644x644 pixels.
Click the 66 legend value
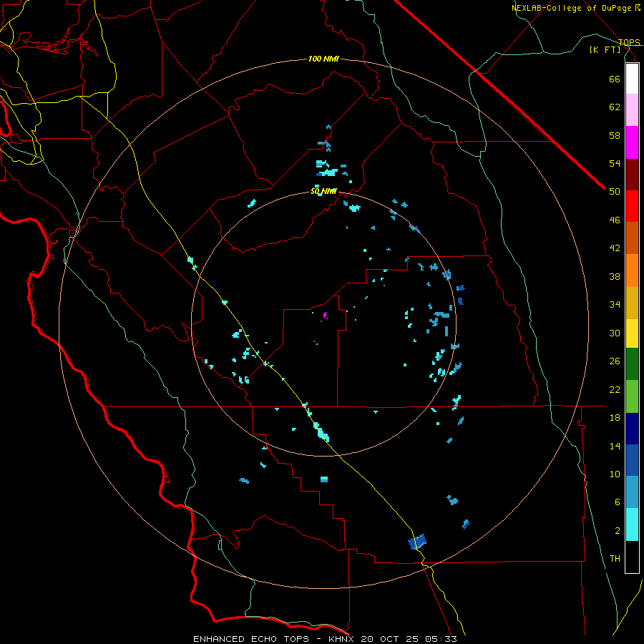(x=615, y=79)
